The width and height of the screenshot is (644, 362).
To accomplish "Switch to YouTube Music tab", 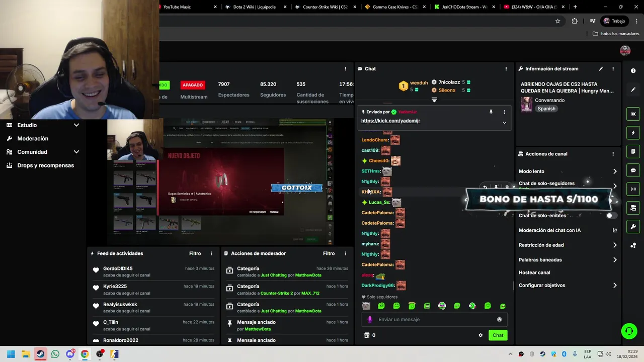I will tap(185, 7).
